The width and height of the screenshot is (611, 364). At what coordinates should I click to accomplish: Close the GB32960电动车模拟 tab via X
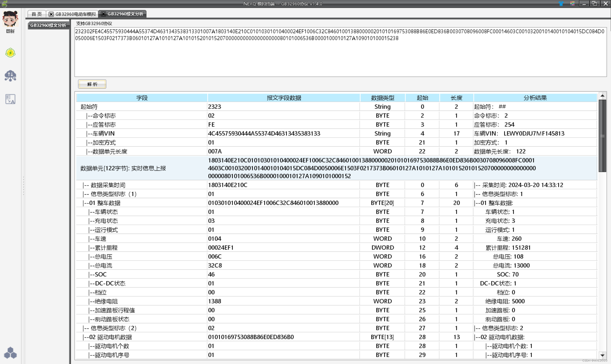(51, 14)
